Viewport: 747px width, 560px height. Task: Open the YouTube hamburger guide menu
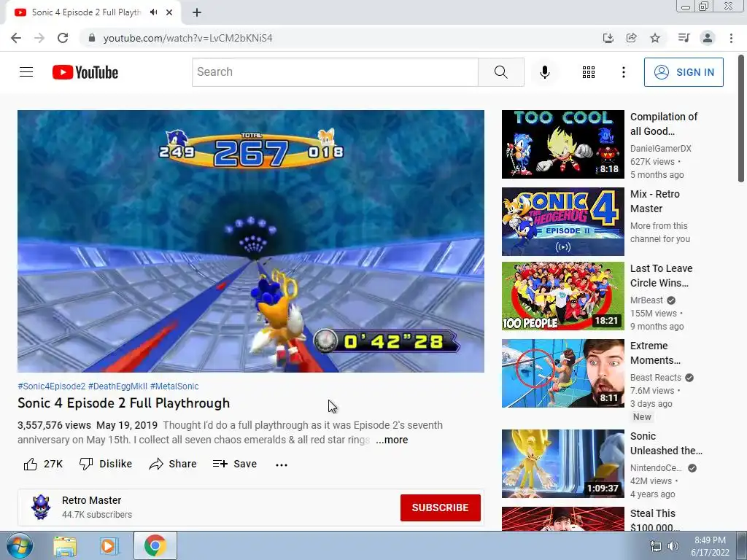point(26,72)
